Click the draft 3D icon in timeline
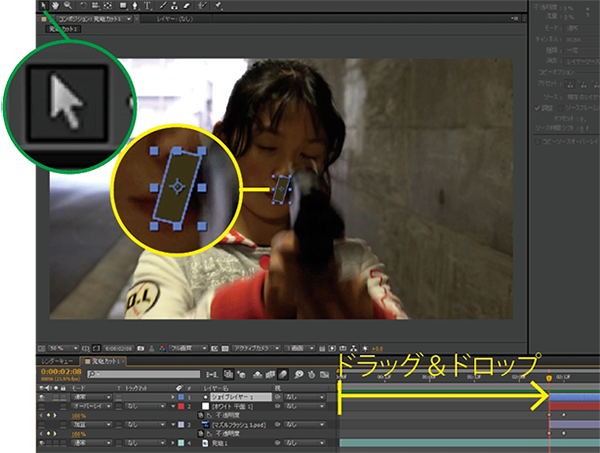 [x=241, y=375]
